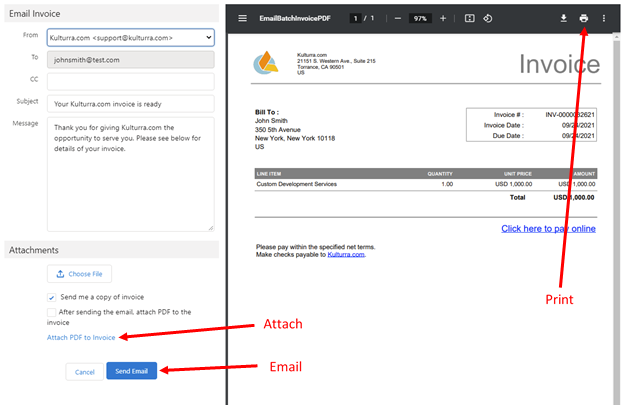Click the fit to page icon
This screenshot has width=624, height=406.
click(x=470, y=18)
